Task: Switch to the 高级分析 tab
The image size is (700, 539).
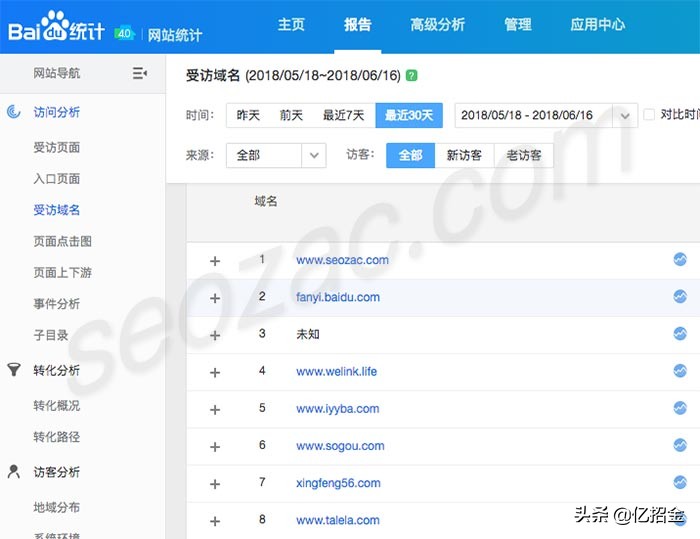Action: (437, 25)
